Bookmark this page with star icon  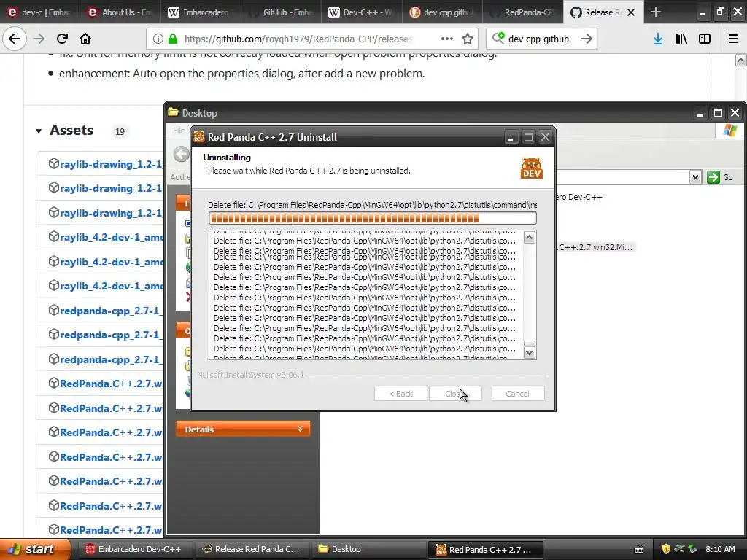tap(468, 39)
